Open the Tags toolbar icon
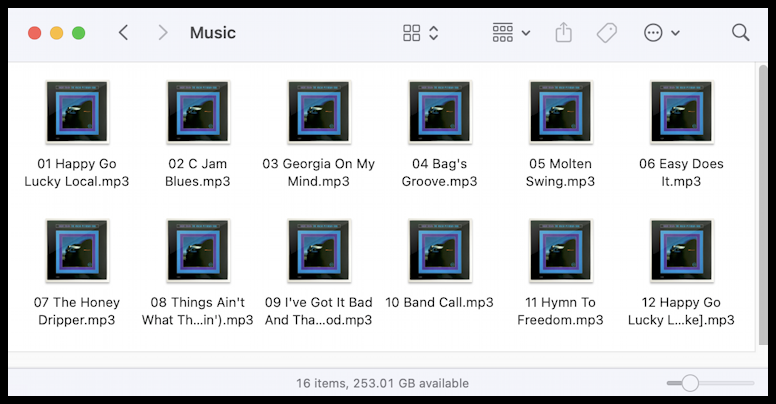 point(607,33)
